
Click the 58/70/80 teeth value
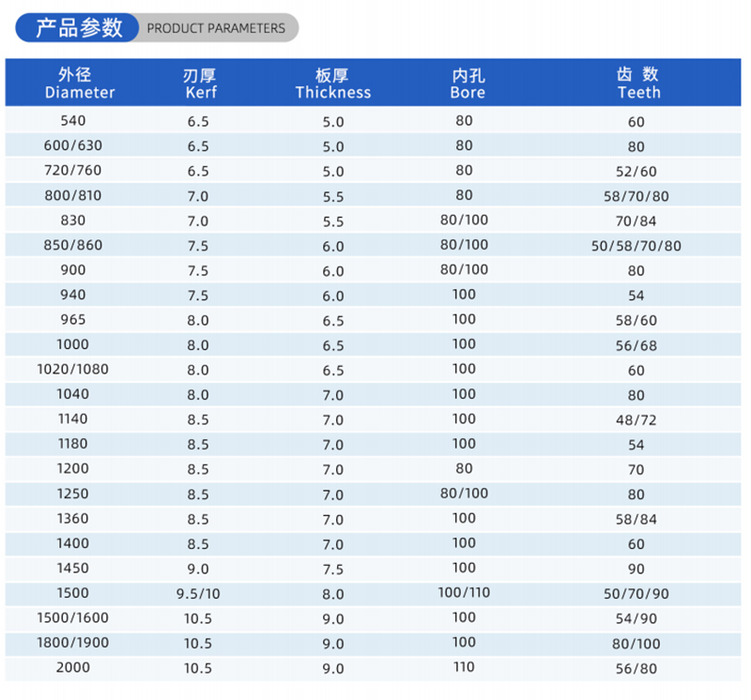pyautogui.click(x=636, y=197)
